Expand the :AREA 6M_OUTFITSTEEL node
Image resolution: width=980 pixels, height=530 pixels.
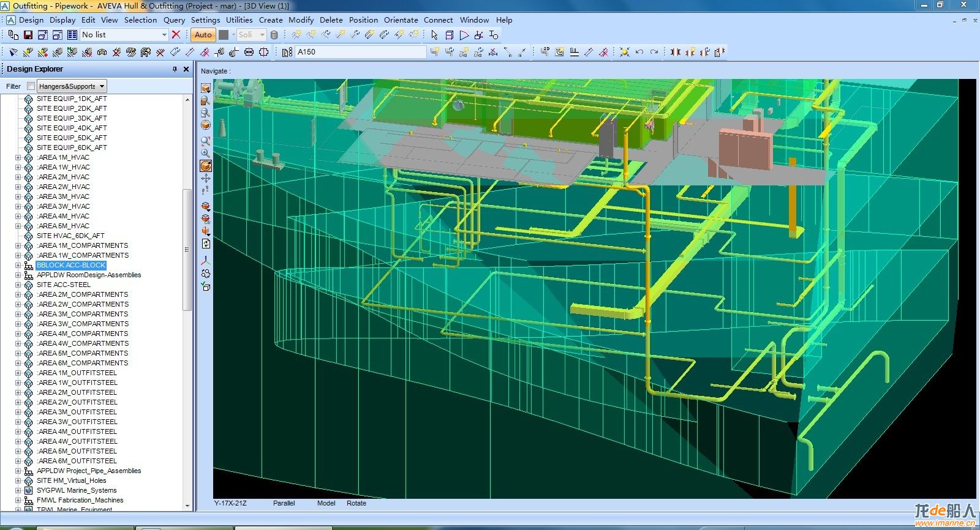[18, 461]
